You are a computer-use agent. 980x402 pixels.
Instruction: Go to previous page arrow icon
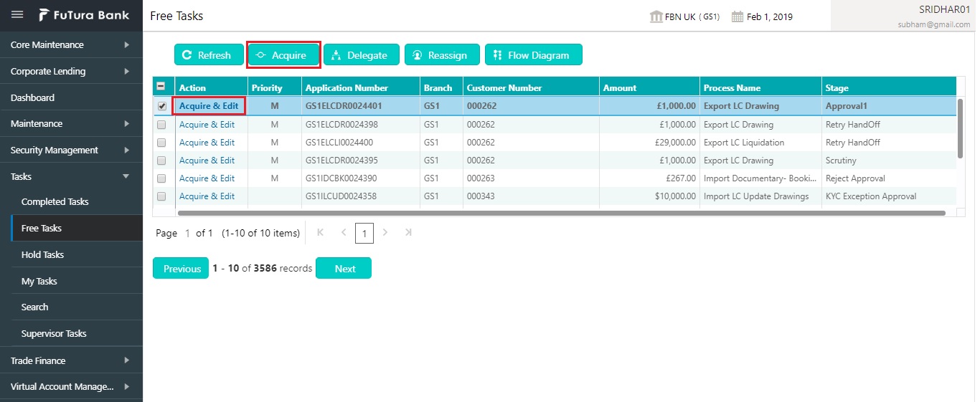click(344, 232)
